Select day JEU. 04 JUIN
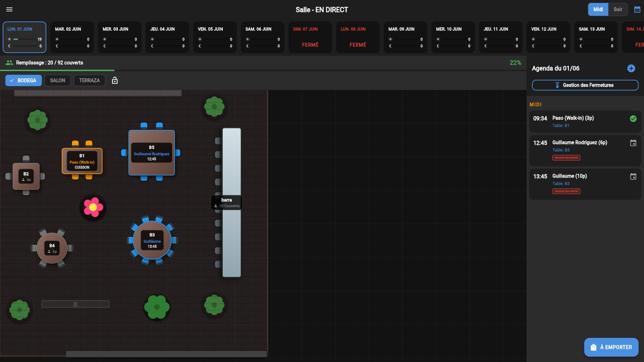This screenshot has height=362, width=644. point(167,37)
